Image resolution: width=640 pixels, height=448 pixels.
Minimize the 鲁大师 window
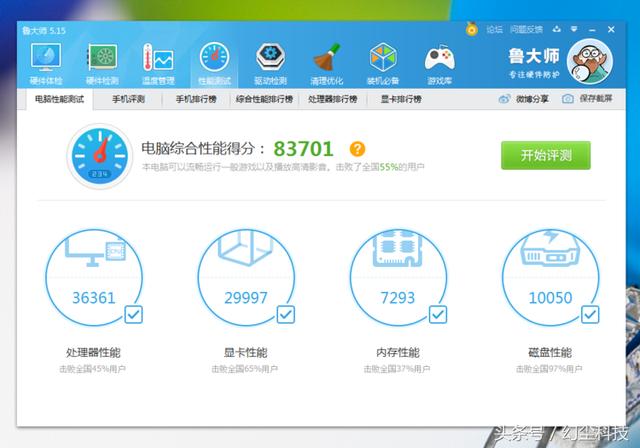coord(592,30)
